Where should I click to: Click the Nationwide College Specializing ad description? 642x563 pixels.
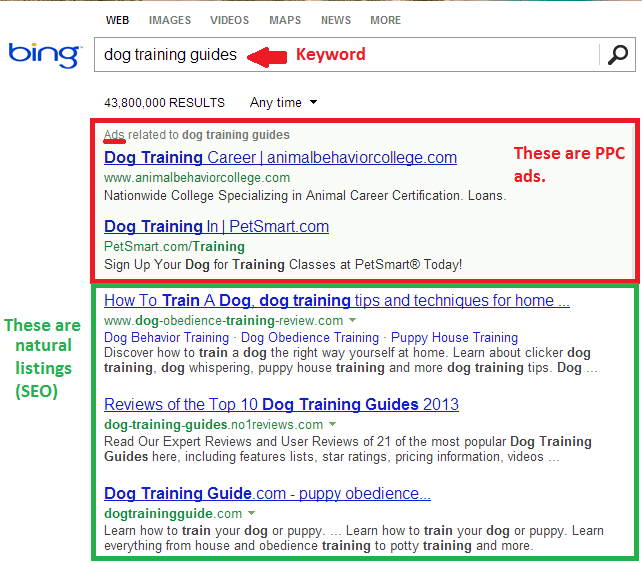(305, 196)
